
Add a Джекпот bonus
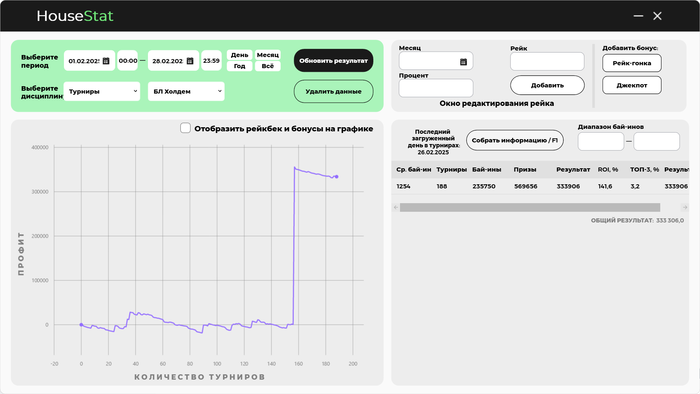632,85
